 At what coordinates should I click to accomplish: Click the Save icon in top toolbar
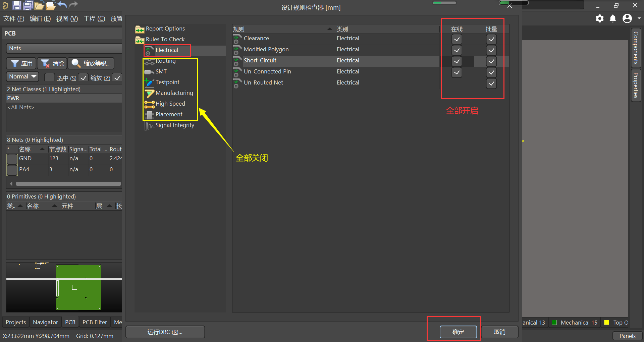[16, 5]
